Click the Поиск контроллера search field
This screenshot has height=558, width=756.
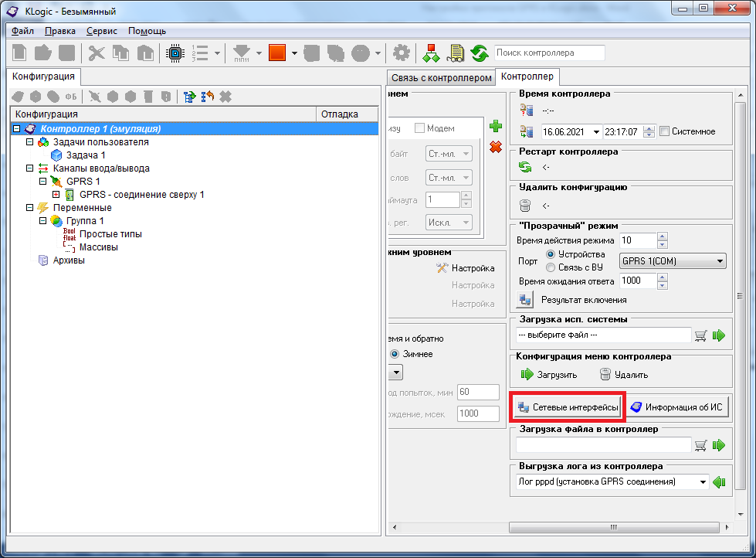[550, 53]
